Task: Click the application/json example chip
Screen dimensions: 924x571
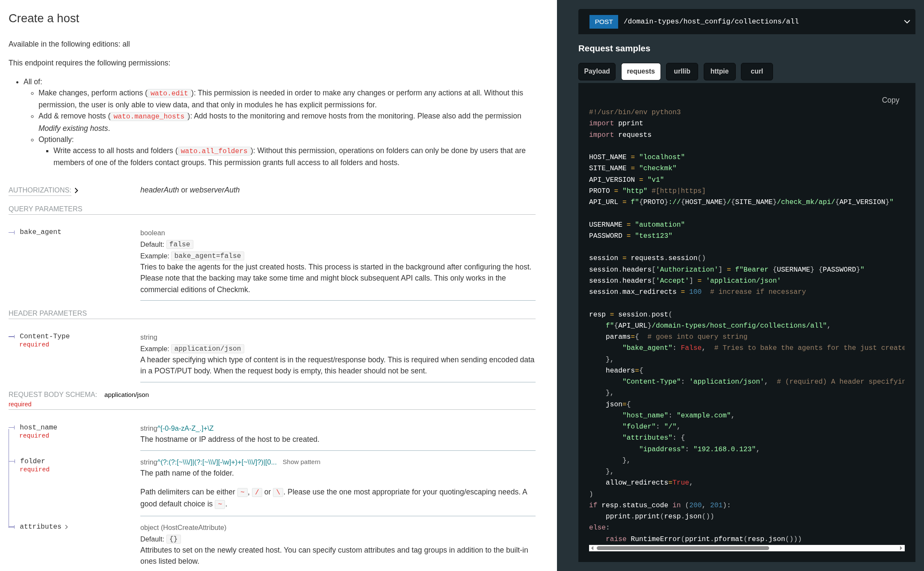Action: pos(207,349)
